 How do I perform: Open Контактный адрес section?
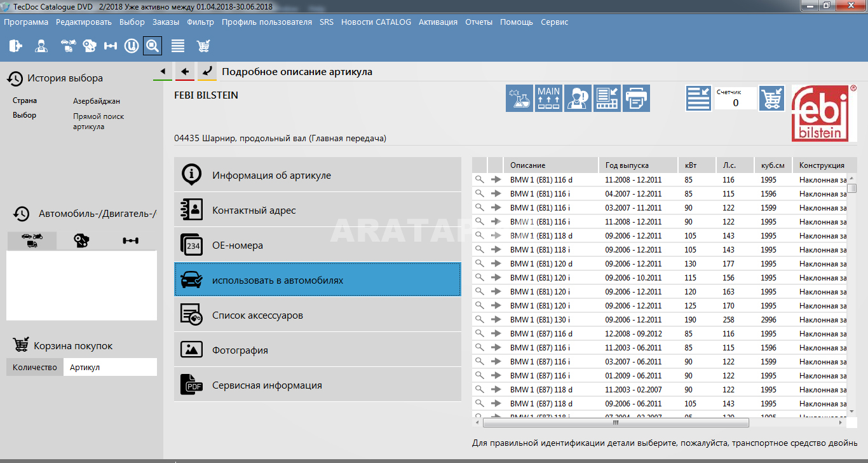(318, 210)
